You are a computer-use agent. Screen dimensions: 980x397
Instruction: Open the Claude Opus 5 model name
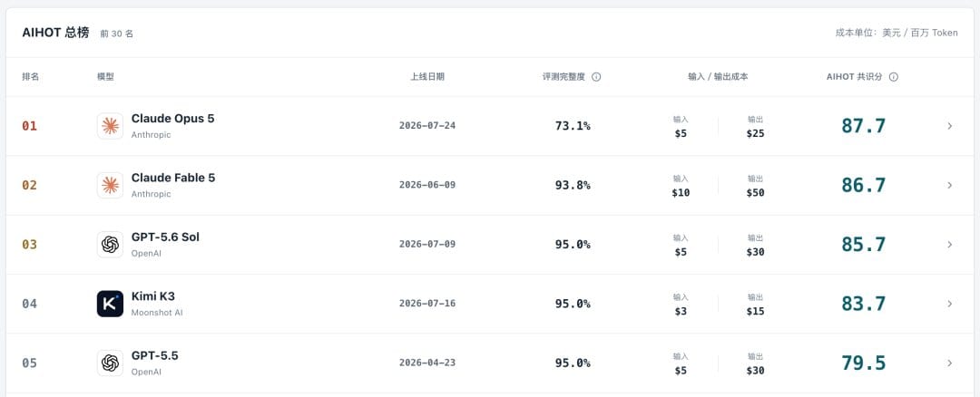click(x=172, y=119)
